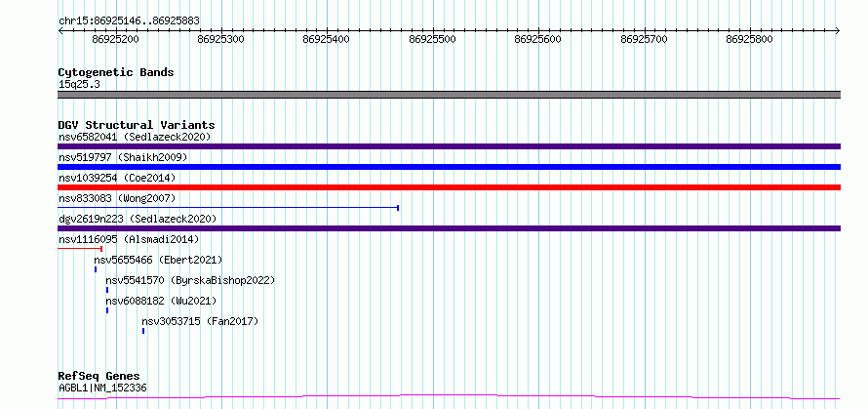868x409 pixels.
Task: Click the RefSeq Genes track title
Action: pos(99,377)
